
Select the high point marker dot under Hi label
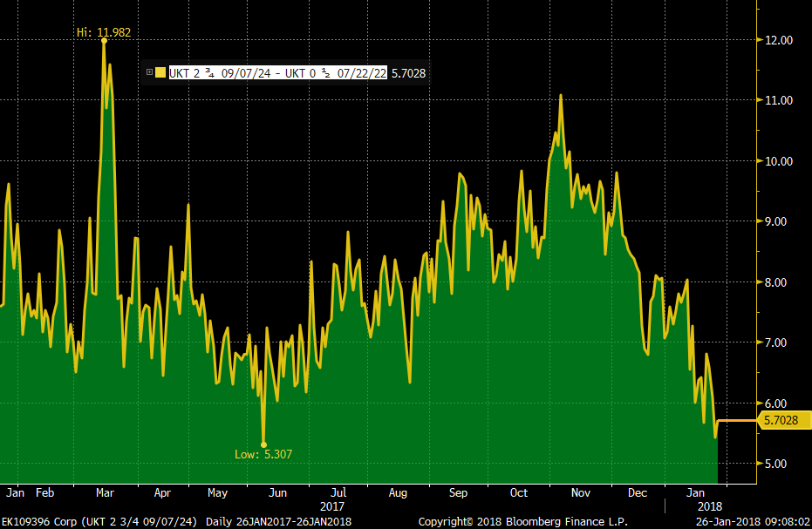point(104,40)
